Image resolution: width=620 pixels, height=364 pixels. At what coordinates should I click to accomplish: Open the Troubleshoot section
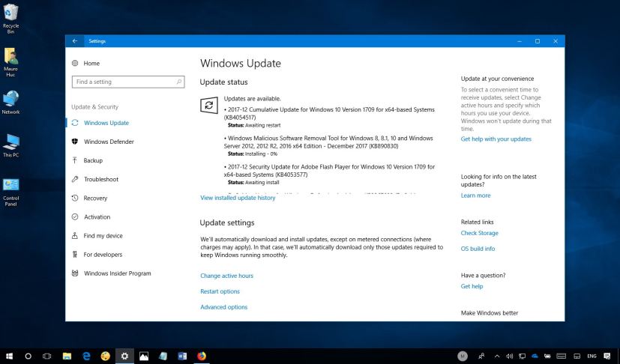coord(100,180)
